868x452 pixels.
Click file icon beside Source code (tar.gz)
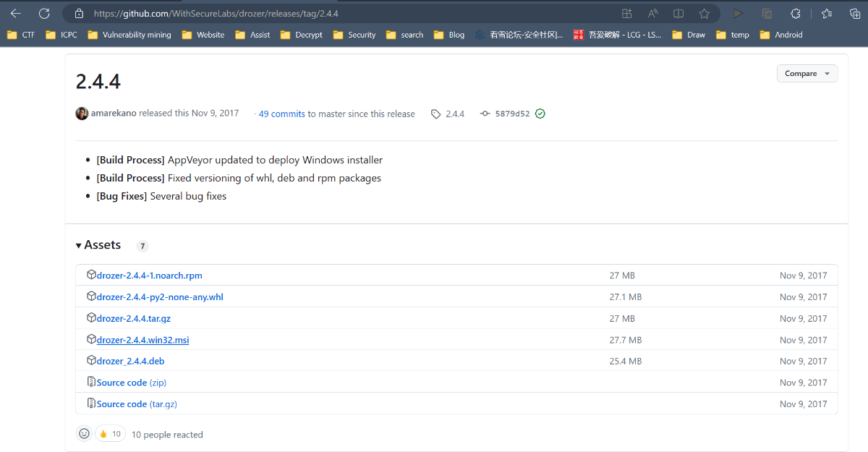pyautogui.click(x=91, y=403)
